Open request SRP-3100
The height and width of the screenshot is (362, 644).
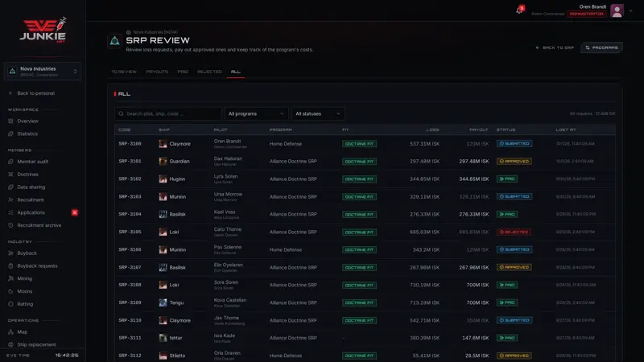coord(130,144)
